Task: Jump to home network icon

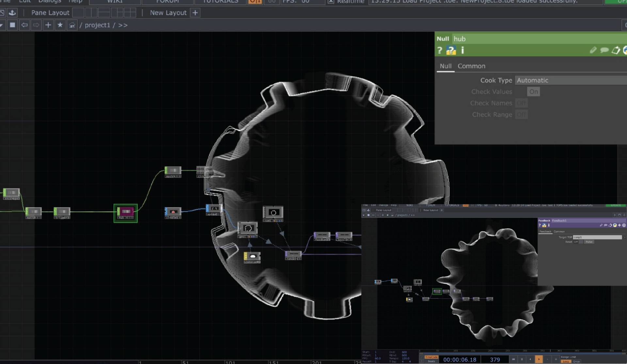Action: tap(72, 25)
